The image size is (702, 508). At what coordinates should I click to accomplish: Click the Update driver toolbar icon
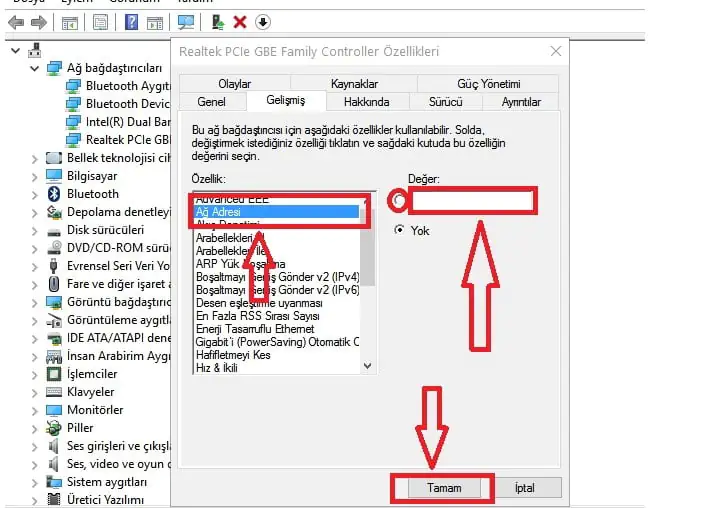(x=218, y=22)
